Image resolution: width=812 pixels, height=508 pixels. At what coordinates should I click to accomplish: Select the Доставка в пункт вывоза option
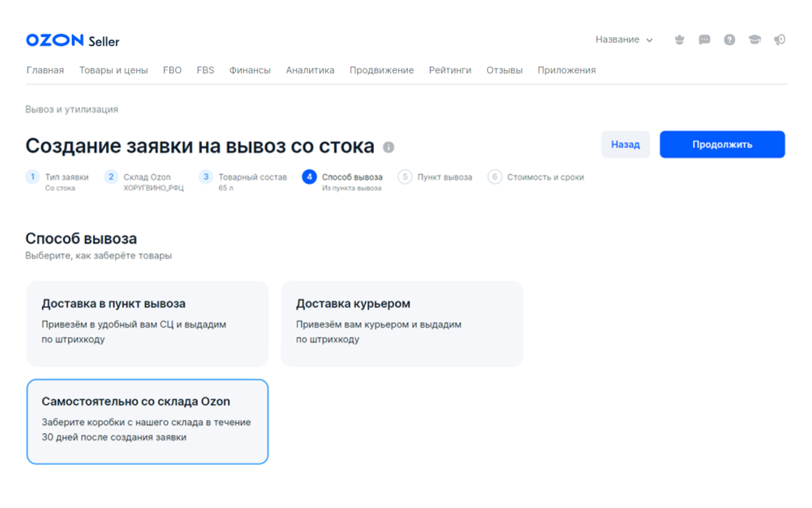(147, 323)
